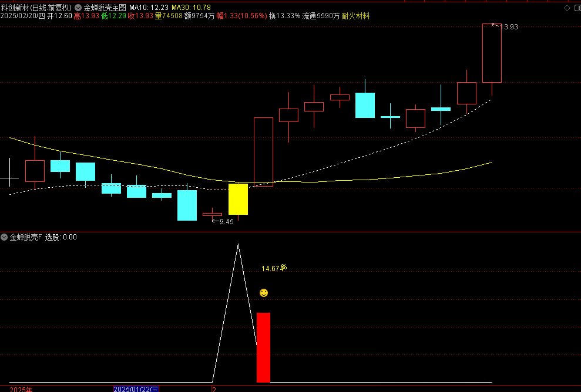The image size is (581, 392).
Task: Select the latest candlestick closing at 13.93
Action: click(492, 53)
